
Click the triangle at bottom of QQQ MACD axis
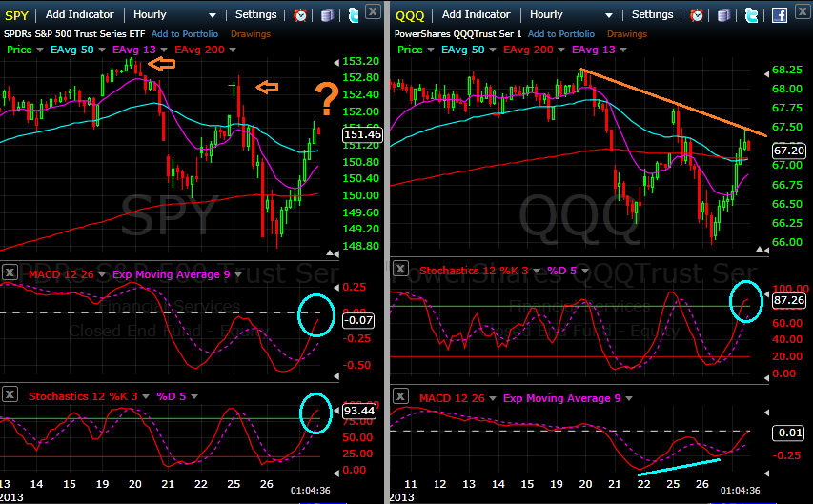coord(766,473)
